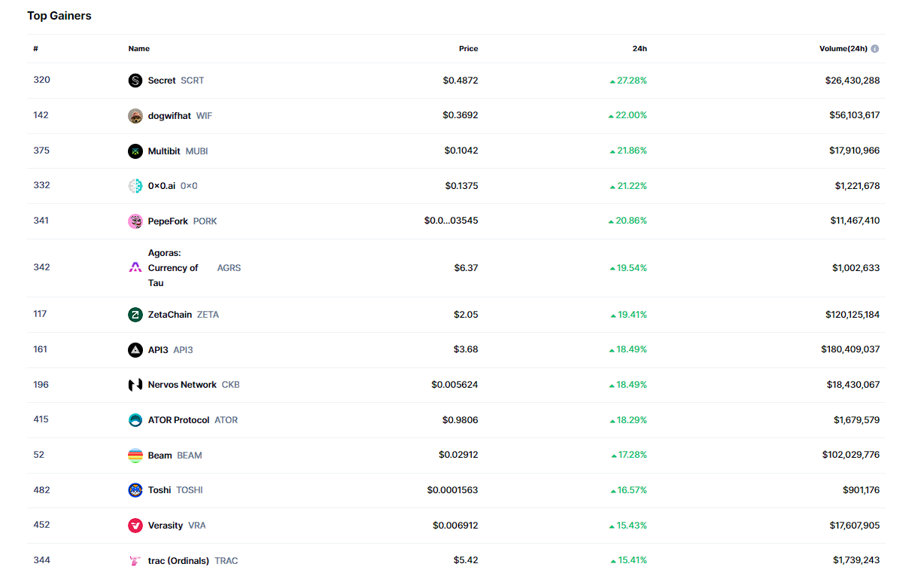Image resolution: width=924 pixels, height=573 pixels.
Task: Click rank number 52 in Beam row
Action: coord(39,455)
